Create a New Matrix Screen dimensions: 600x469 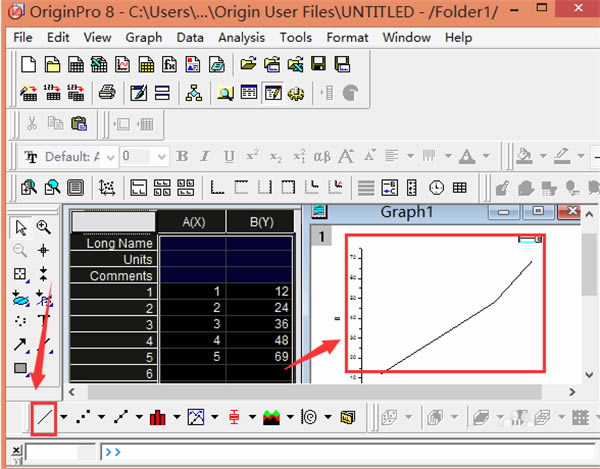[x=146, y=64]
